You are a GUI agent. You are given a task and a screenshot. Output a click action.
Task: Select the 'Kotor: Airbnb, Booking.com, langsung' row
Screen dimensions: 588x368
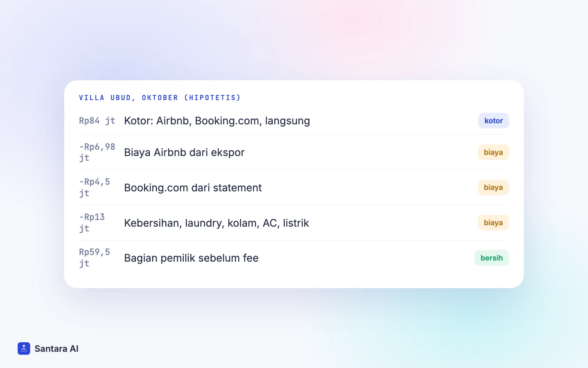tap(294, 121)
